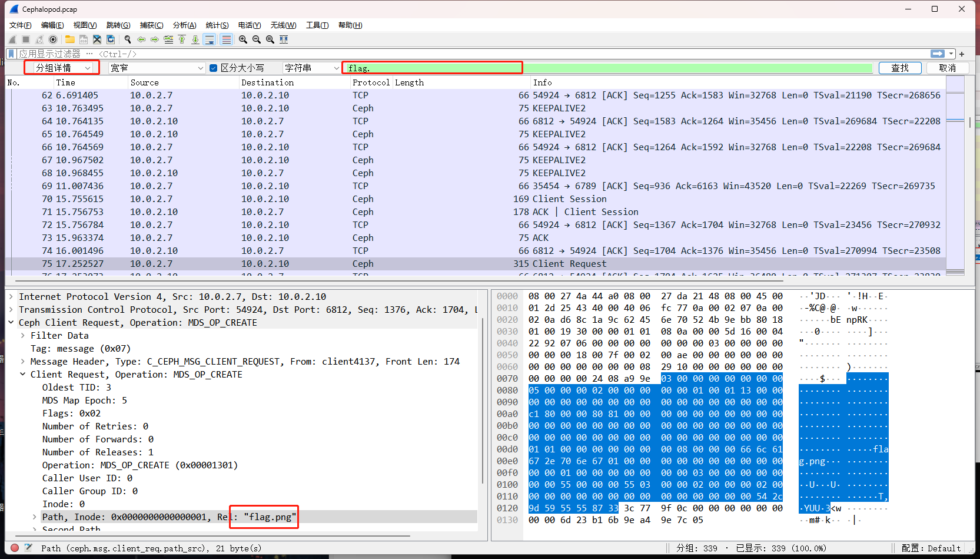This screenshot has height=559, width=980.
Task: Reload the capture file with the toolbar icon
Action: click(111, 39)
